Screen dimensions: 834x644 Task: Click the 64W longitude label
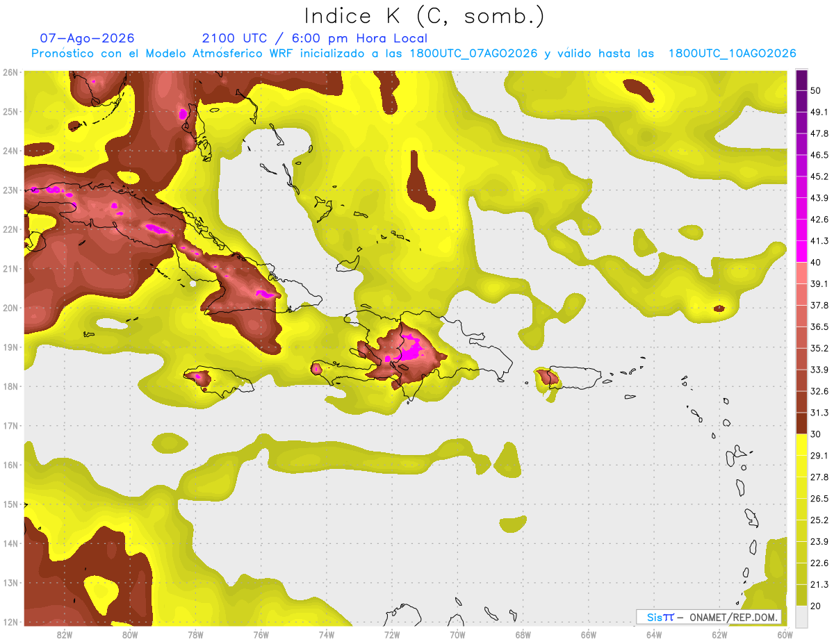[x=654, y=634]
